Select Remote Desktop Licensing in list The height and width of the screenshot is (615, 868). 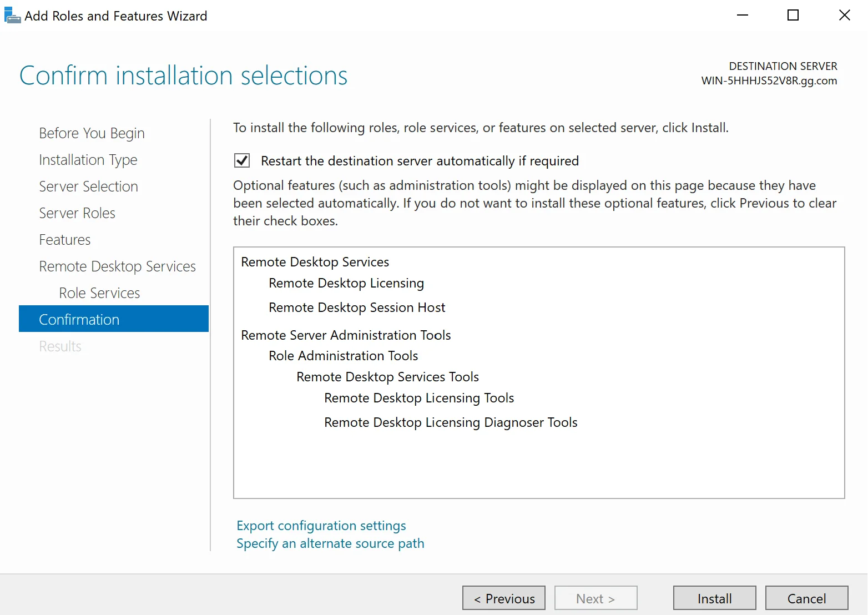[x=346, y=283]
